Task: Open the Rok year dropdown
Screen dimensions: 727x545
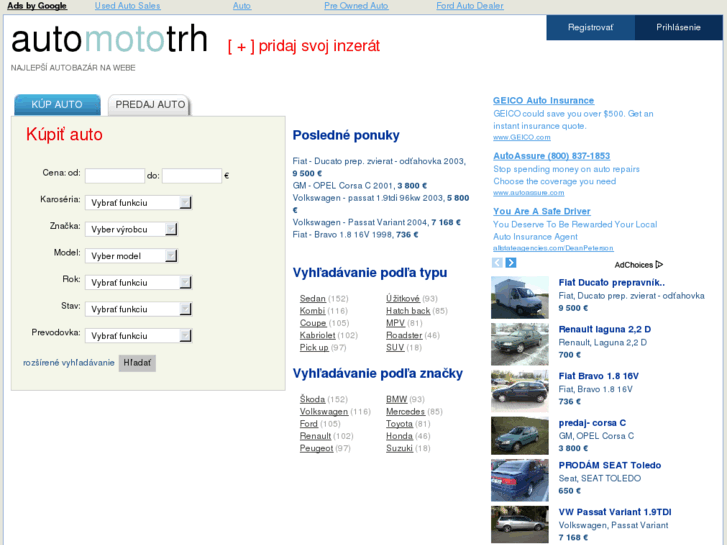Action: click(138, 282)
